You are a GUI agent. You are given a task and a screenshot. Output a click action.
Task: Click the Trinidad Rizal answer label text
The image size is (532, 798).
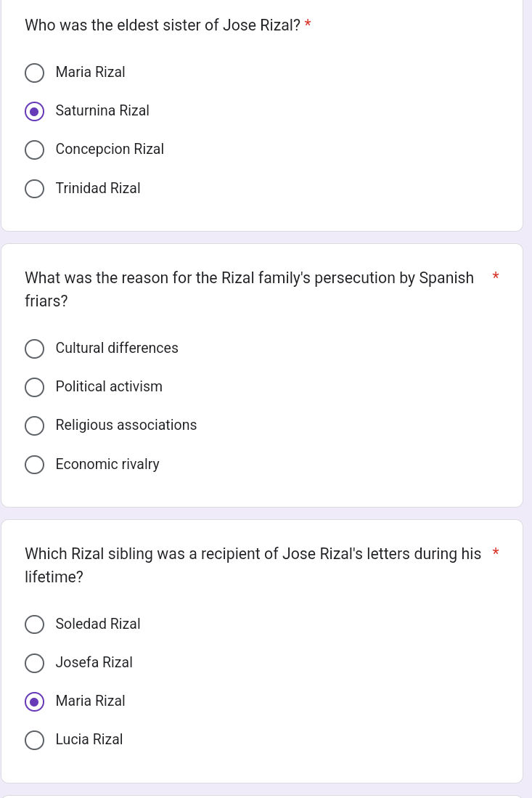coord(97,188)
